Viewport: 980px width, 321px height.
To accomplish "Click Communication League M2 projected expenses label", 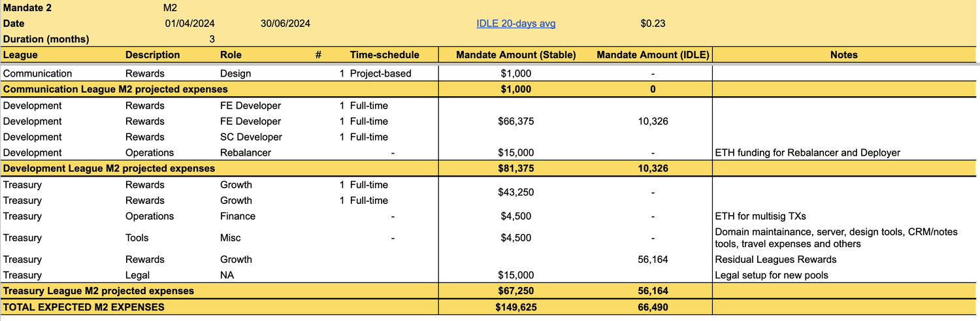I will 115,89.
